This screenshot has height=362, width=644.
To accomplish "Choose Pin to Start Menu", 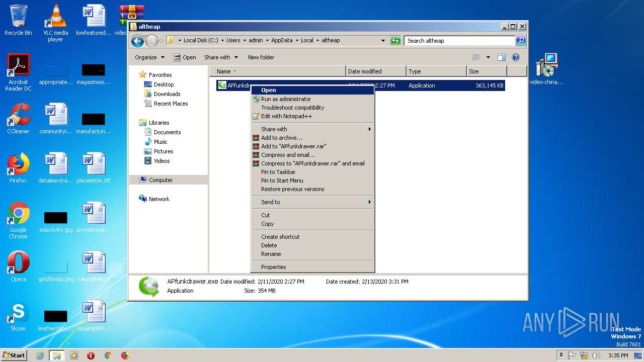I will (x=312, y=180).
